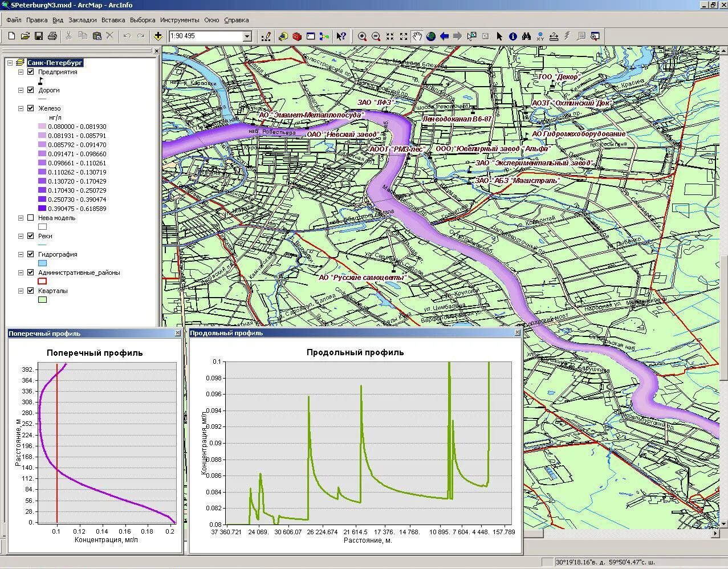Create a new map document
Image resolution: width=728 pixels, height=569 pixels.
pos(11,36)
